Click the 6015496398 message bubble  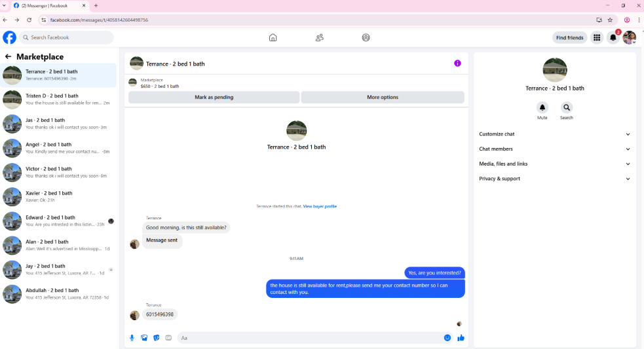160,314
